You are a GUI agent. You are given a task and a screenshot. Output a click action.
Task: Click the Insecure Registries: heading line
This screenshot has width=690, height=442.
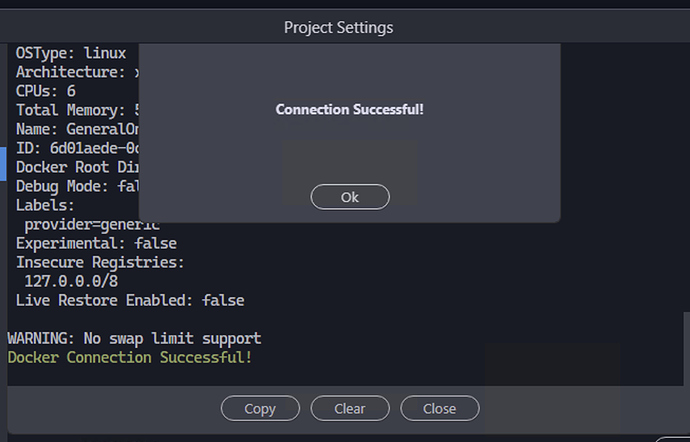pos(100,262)
